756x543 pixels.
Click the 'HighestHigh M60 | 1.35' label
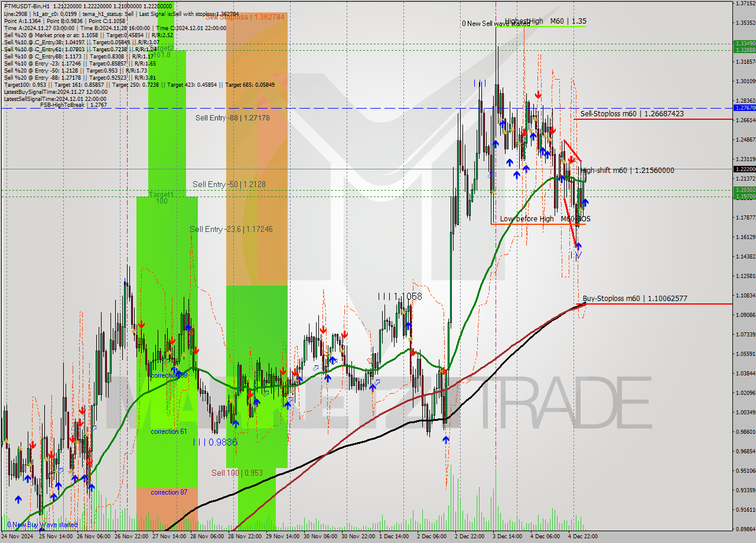pos(546,21)
